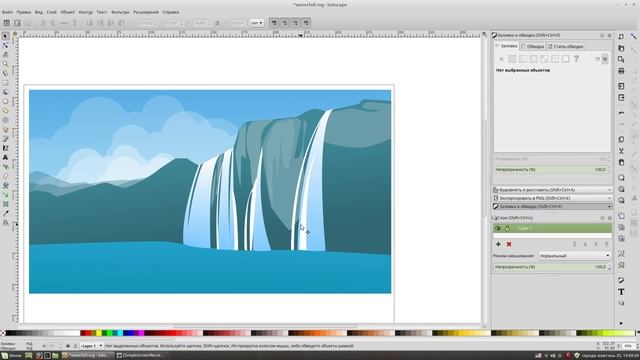
Task: Click the Cut scissors icon
Action: point(621,151)
